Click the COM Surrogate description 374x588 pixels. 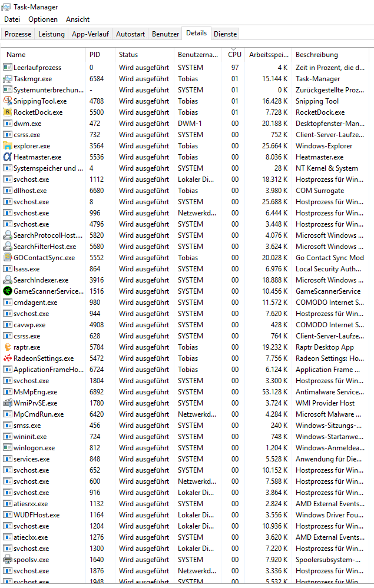pyautogui.click(x=320, y=191)
